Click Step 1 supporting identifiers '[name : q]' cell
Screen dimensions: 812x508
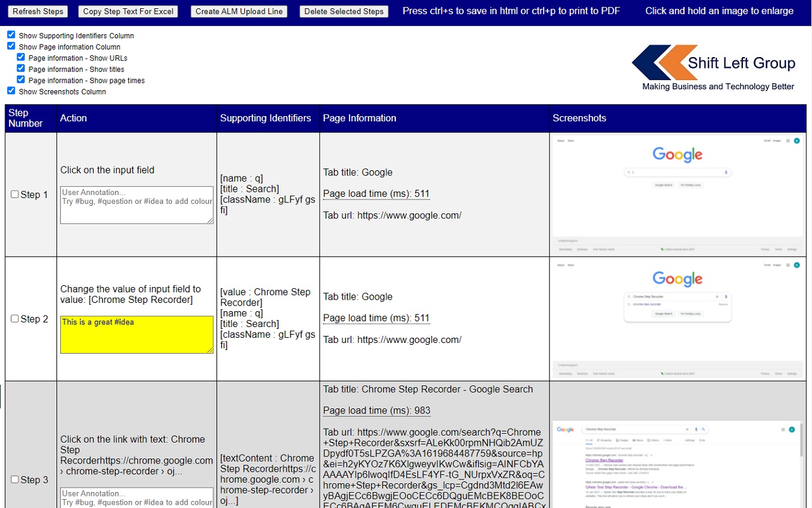pyautogui.click(x=268, y=194)
